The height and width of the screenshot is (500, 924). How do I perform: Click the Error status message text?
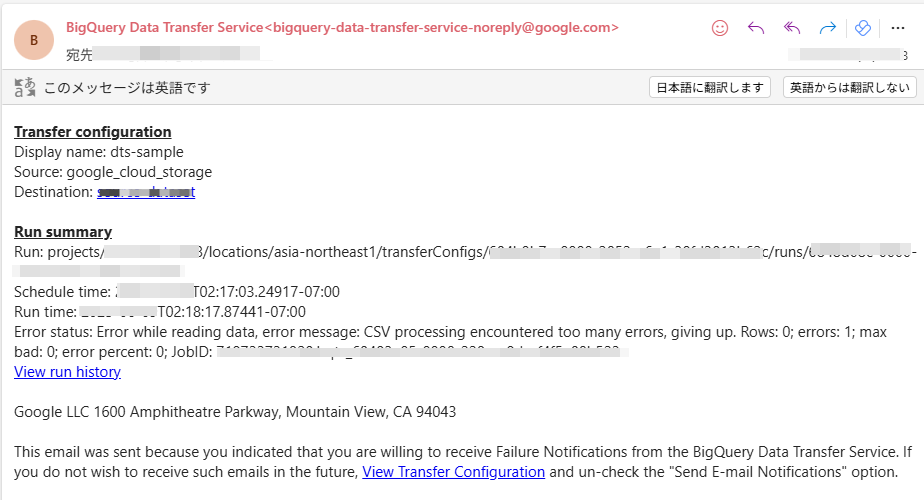450,342
